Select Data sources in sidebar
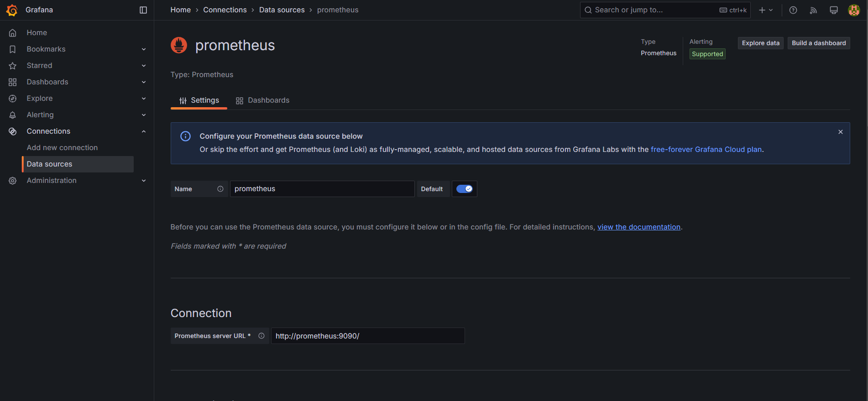The height and width of the screenshot is (401, 868). pyautogui.click(x=78, y=164)
